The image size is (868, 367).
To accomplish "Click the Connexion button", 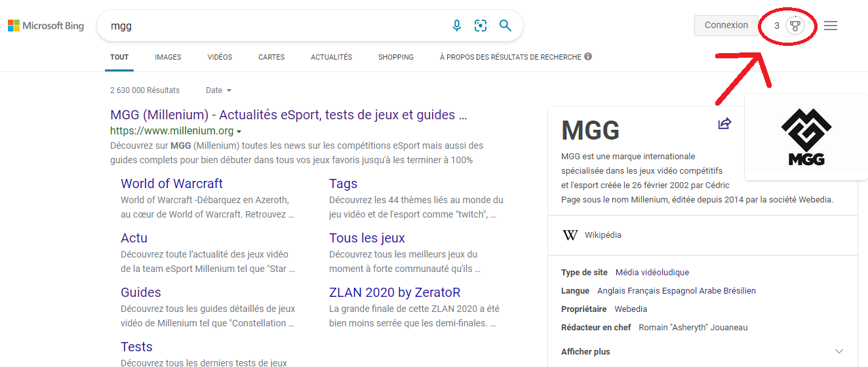I will coord(726,26).
